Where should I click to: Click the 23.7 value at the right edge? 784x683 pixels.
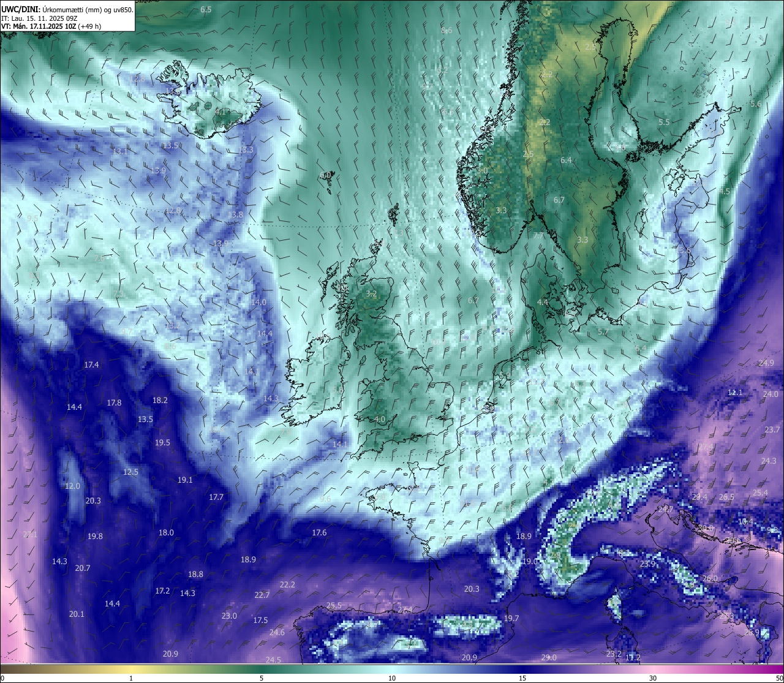click(x=773, y=429)
